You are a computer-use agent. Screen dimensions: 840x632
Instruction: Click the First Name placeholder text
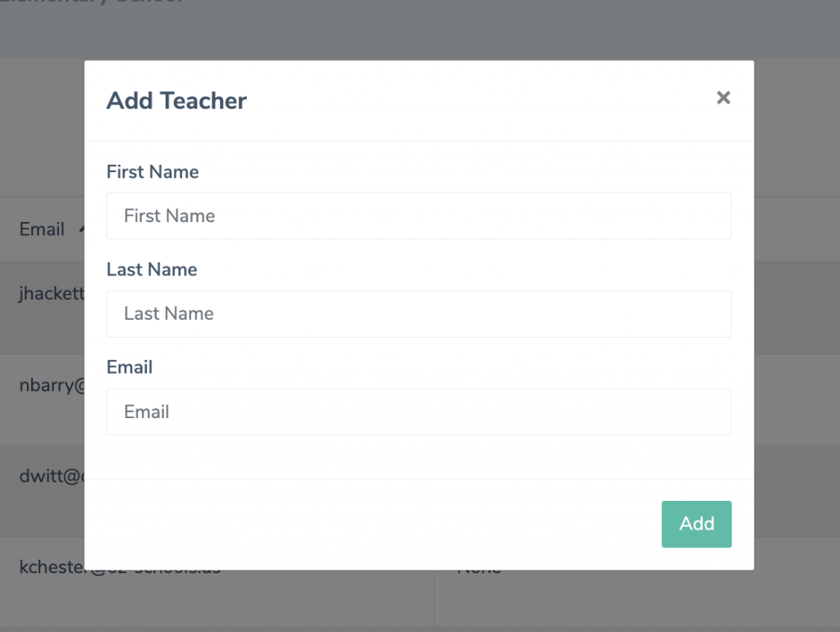169,216
